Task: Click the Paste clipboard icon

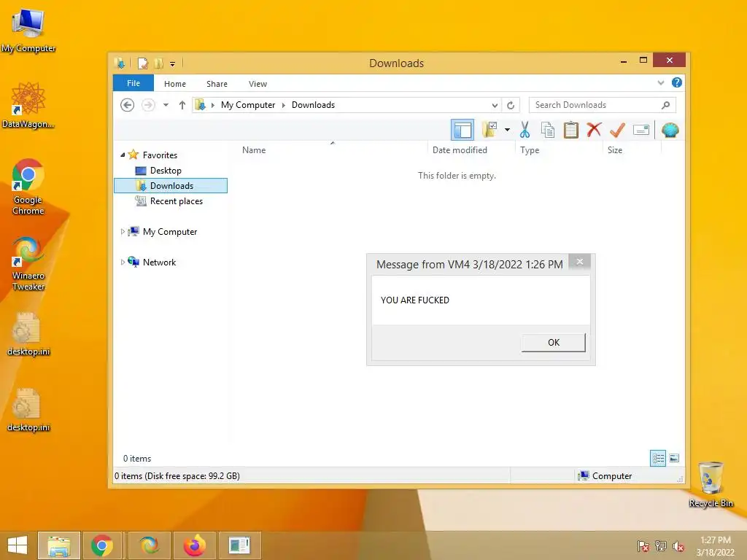Action: [570, 130]
